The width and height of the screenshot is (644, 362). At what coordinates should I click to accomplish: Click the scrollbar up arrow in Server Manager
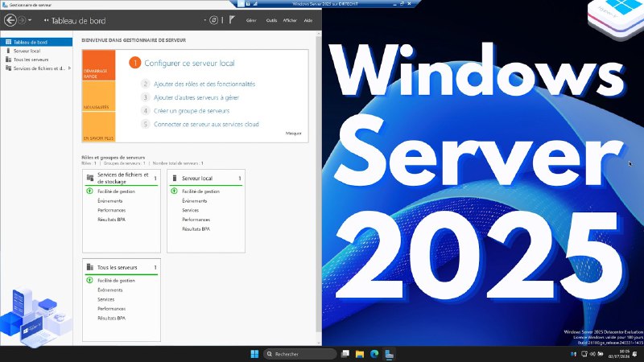pos(319,34)
